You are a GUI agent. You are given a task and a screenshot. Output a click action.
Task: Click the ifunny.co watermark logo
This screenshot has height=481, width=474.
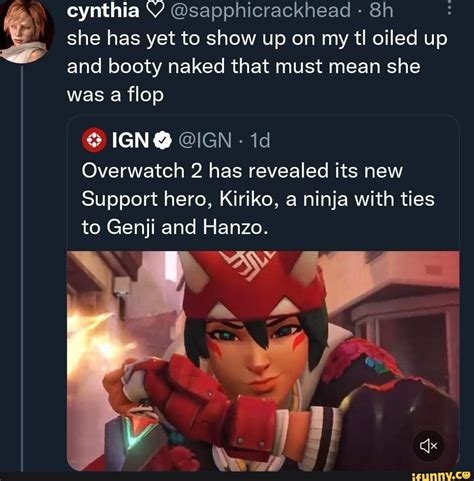point(442,476)
